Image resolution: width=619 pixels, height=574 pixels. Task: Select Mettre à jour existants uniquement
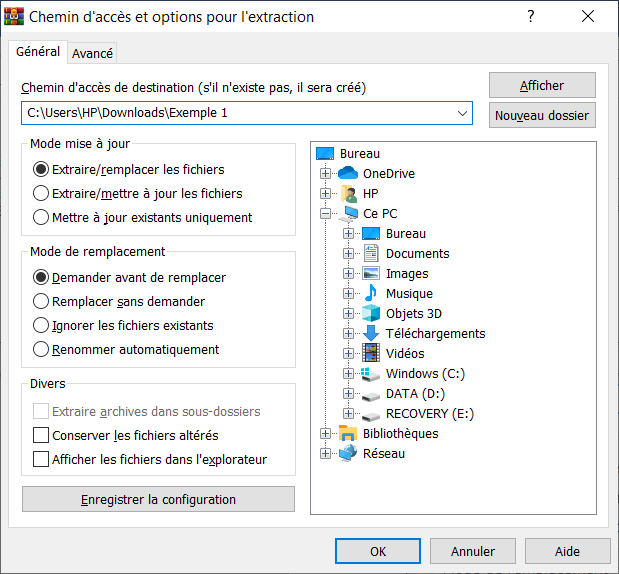click(x=143, y=218)
